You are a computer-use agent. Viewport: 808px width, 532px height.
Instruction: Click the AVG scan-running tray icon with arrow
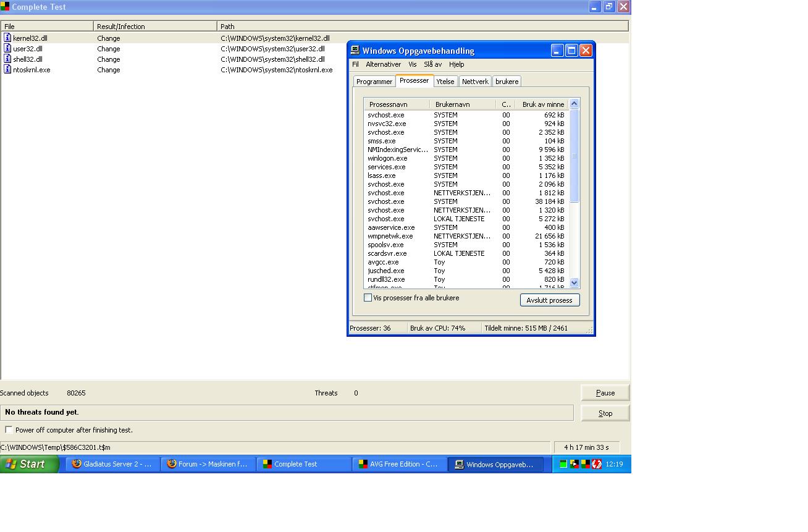[x=574, y=464]
